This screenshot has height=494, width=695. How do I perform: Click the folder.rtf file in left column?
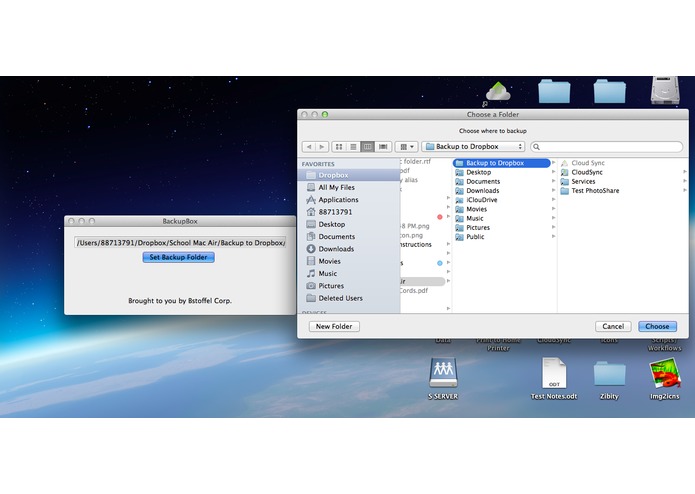point(417,162)
